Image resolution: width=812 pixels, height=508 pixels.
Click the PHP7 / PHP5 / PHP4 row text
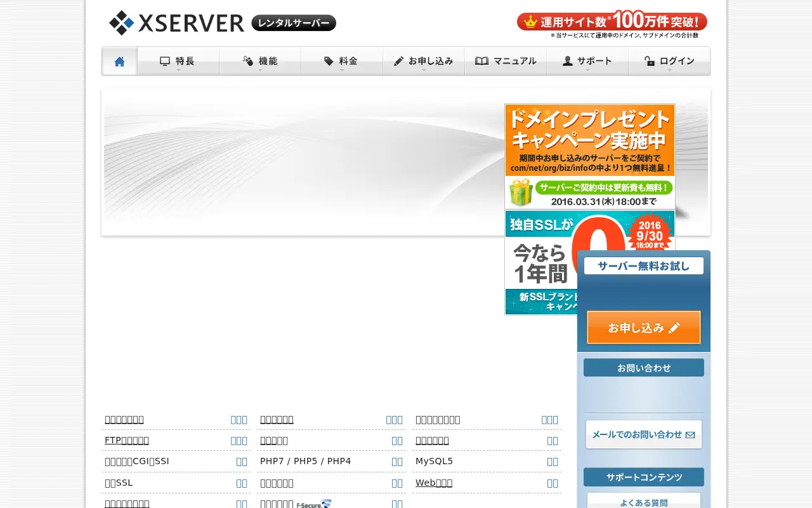(305, 461)
